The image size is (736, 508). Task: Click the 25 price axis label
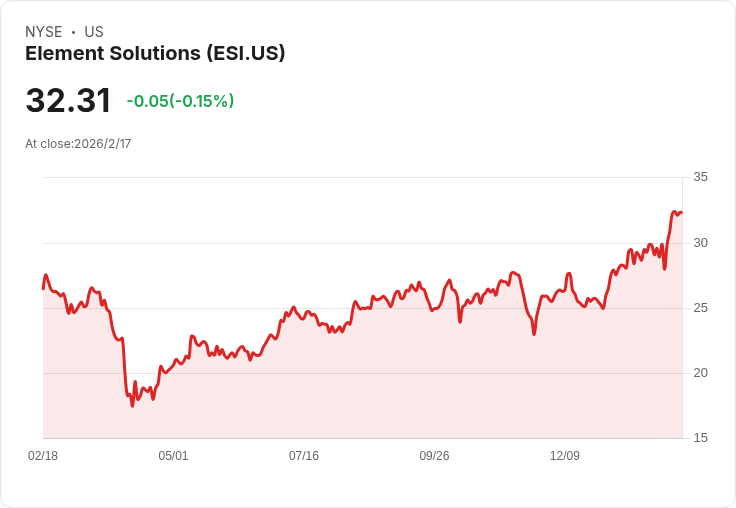click(700, 308)
